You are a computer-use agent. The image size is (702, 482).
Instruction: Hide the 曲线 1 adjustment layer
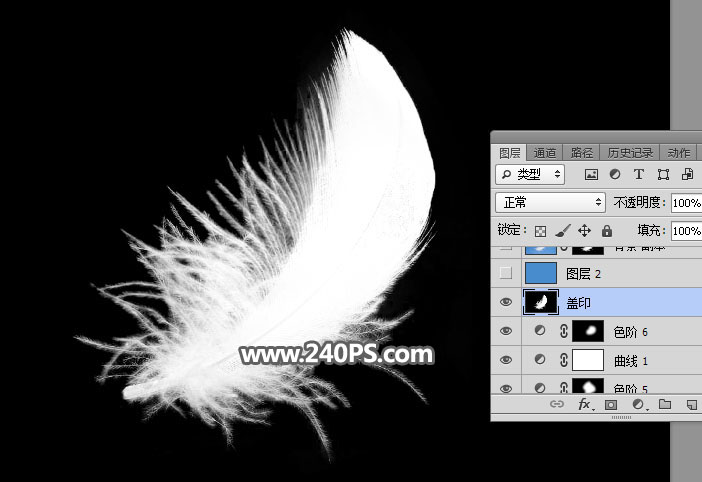click(x=506, y=360)
